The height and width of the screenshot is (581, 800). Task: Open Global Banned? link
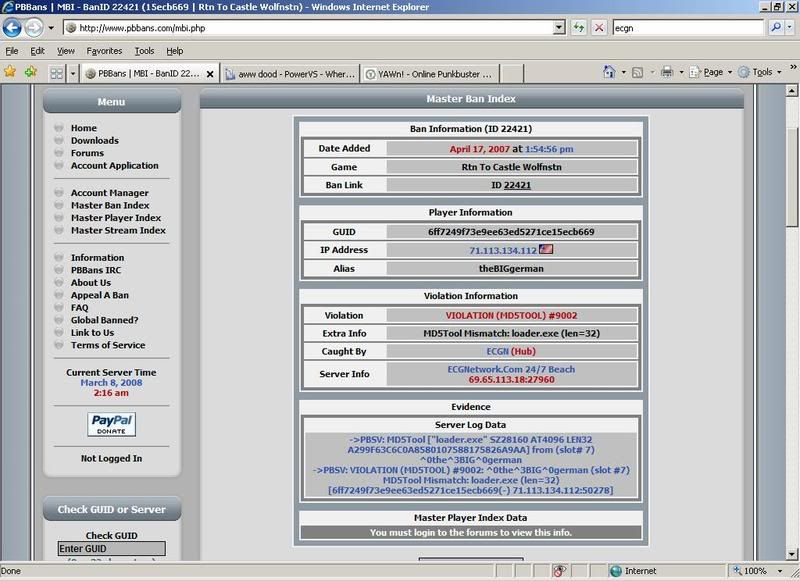point(105,320)
